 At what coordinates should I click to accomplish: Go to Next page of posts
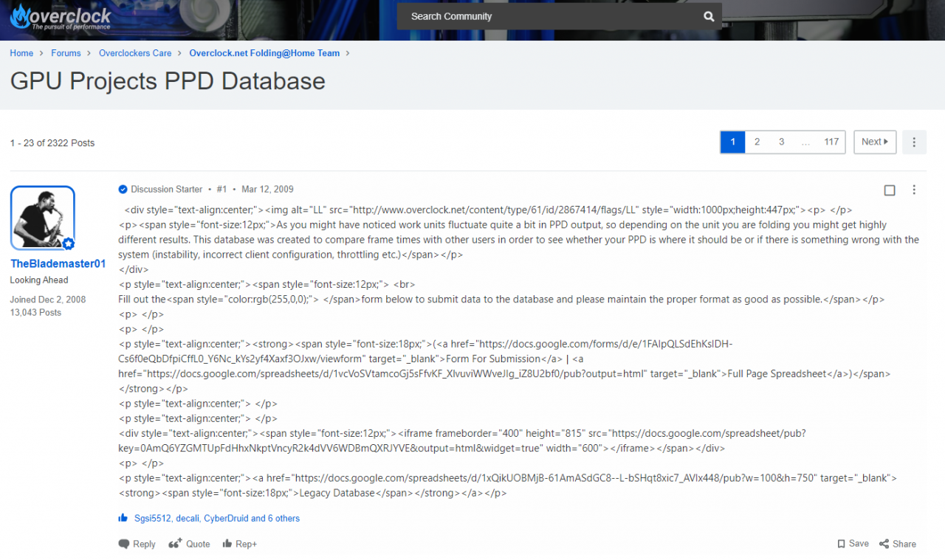coord(875,142)
